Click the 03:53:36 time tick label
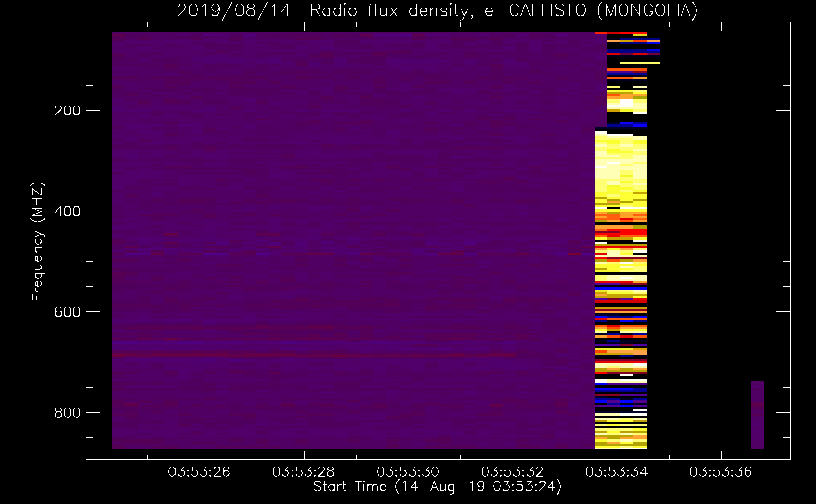 click(x=721, y=472)
